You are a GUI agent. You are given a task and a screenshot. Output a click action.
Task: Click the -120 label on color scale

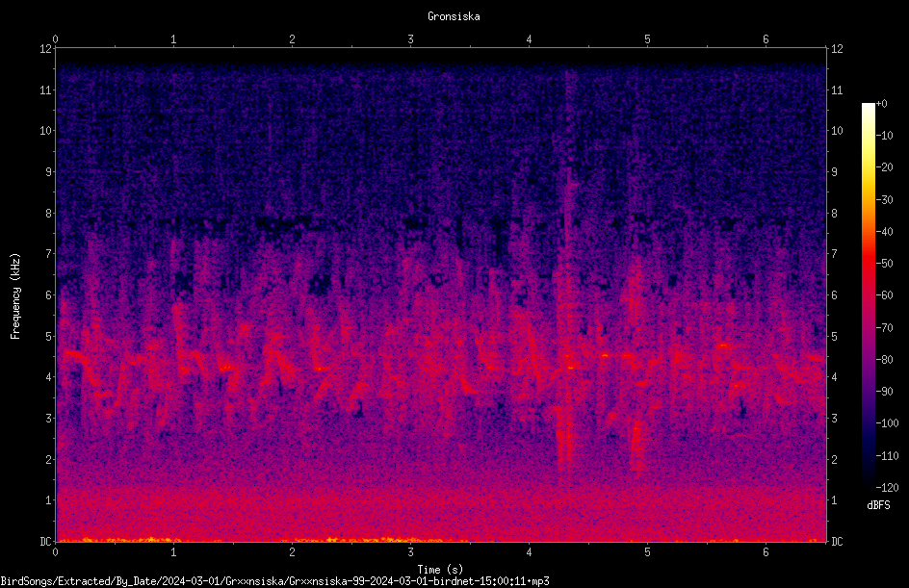tap(888, 488)
